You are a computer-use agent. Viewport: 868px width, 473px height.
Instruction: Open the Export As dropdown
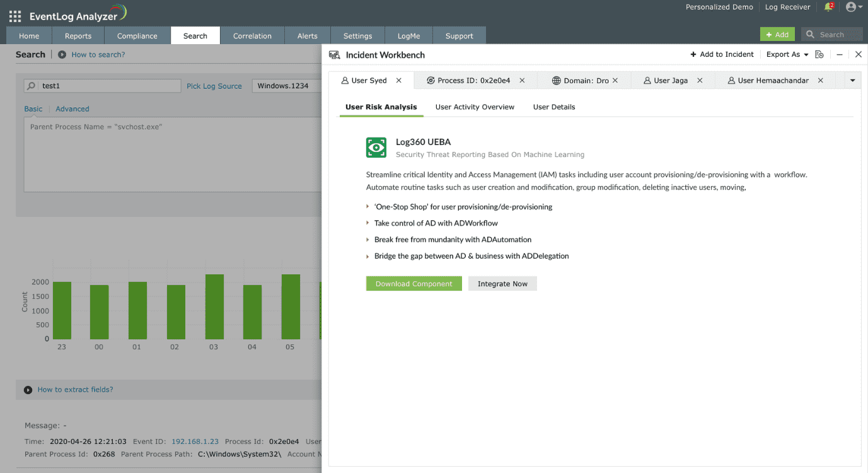tap(787, 55)
